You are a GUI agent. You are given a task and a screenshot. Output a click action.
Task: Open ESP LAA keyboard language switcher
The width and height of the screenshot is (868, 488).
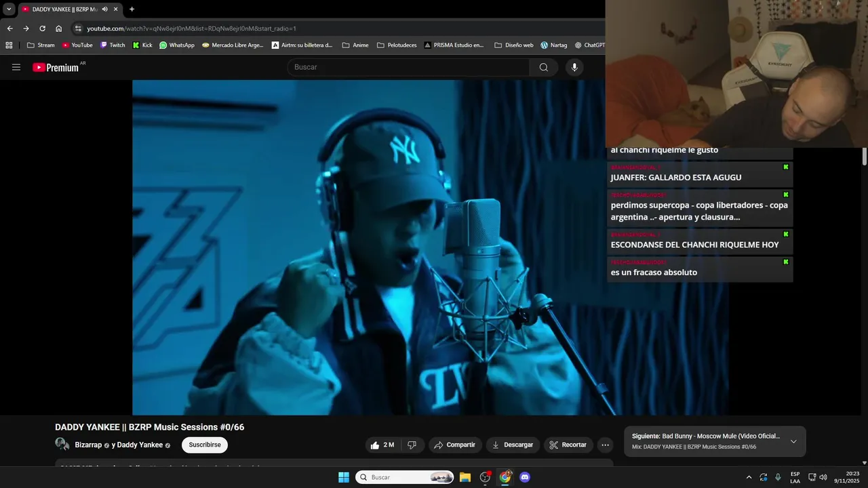[795, 477]
